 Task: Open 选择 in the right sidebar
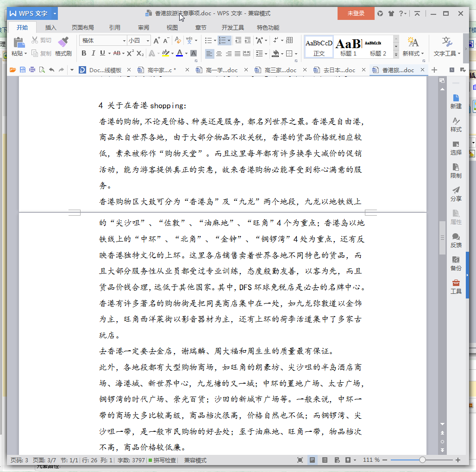[x=456, y=148]
